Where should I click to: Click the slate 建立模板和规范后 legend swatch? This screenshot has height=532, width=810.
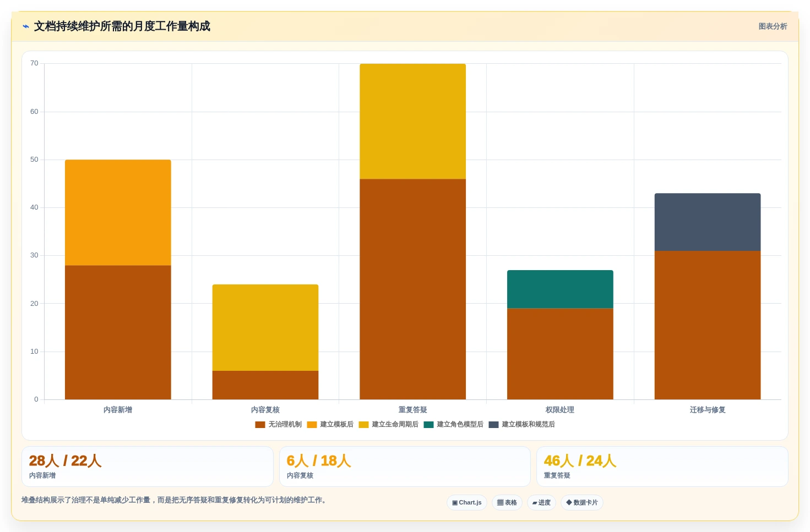493,425
